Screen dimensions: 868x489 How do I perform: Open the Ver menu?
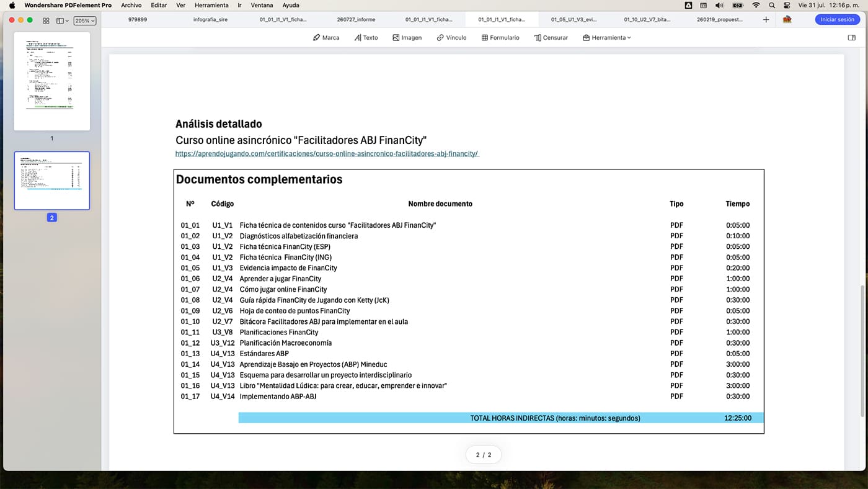tap(181, 5)
